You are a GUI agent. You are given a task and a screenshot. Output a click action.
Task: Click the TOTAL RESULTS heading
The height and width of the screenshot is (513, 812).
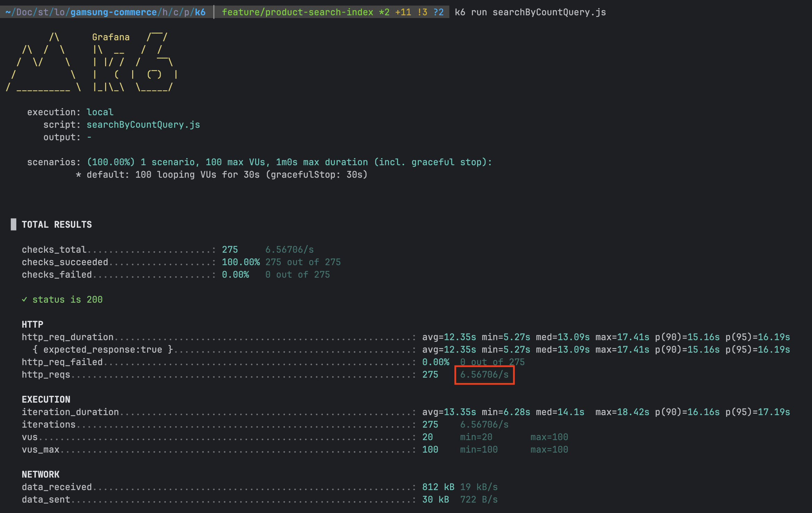(x=57, y=225)
